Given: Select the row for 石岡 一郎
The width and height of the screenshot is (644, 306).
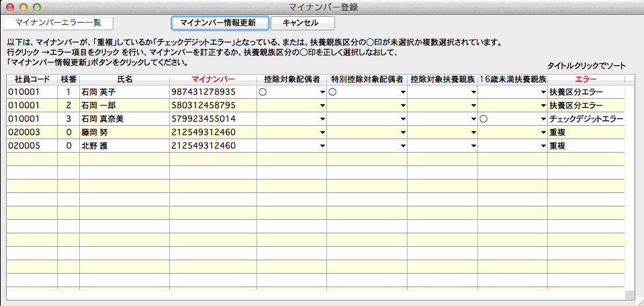Looking at the screenshot, I should [123, 105].
